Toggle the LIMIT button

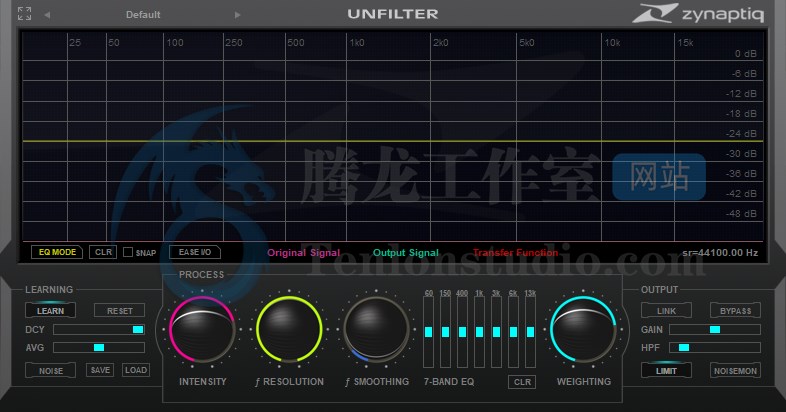coord(666,371)
